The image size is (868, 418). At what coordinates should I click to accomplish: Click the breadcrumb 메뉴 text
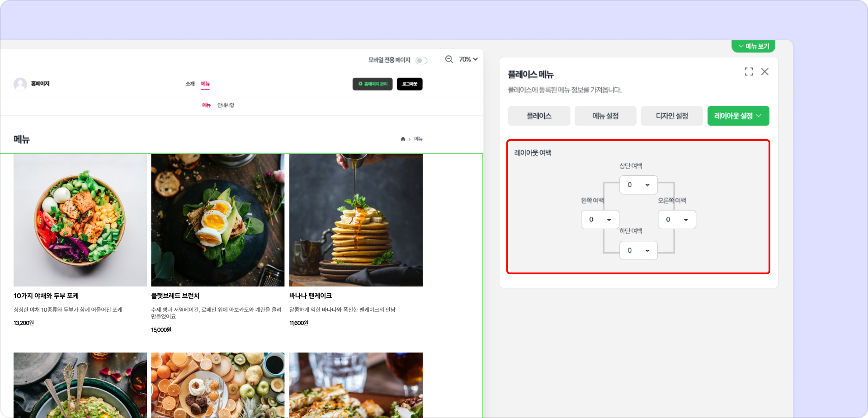(x=418, y=139)
